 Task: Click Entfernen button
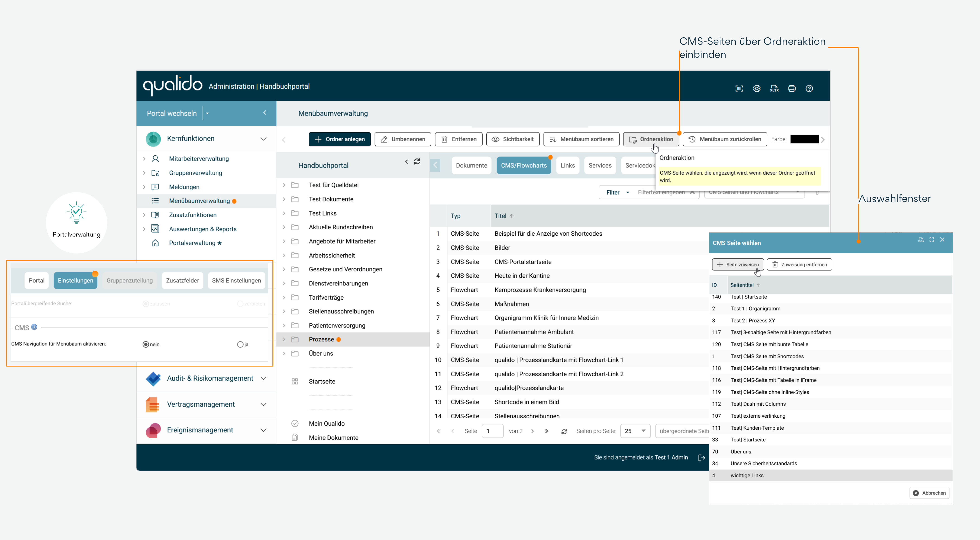pyautogui.click(x=458, y=139)
